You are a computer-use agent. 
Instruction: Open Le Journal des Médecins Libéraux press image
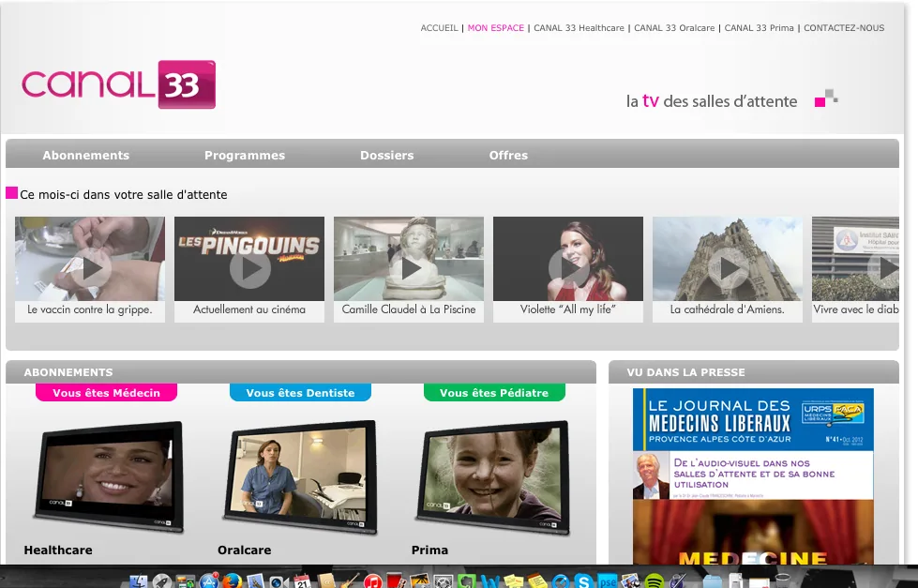click(x=753, y=475)
